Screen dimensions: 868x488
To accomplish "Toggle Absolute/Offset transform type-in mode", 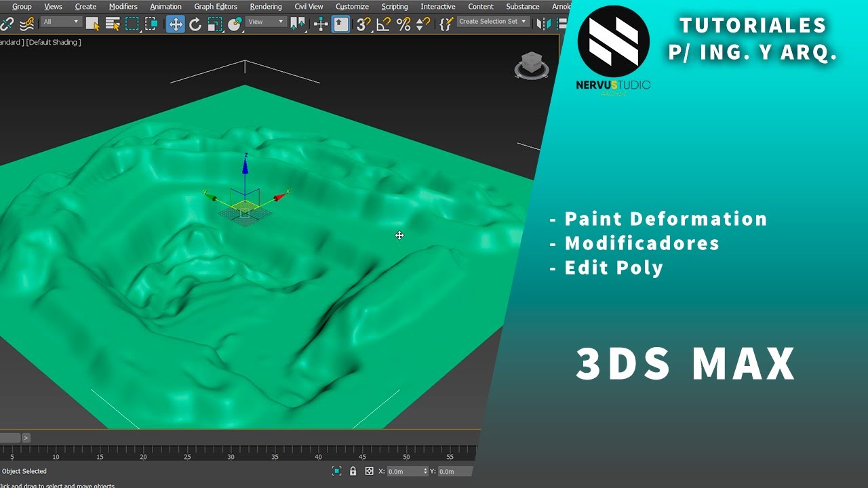I will click(369, 471).
